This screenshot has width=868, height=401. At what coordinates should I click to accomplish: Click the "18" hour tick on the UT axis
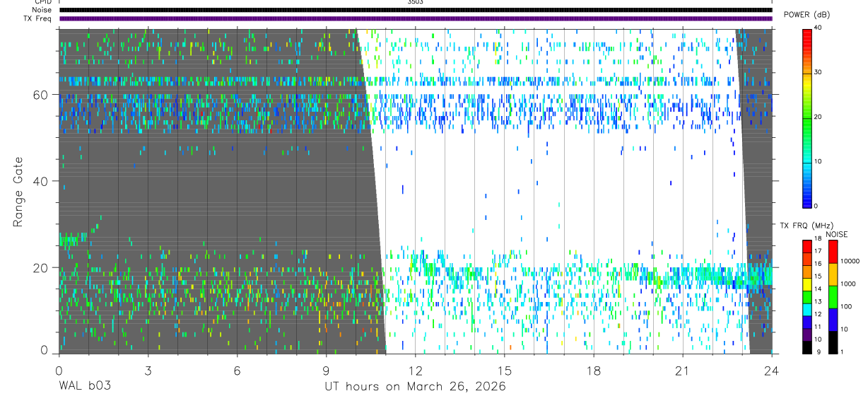(593, 371)
